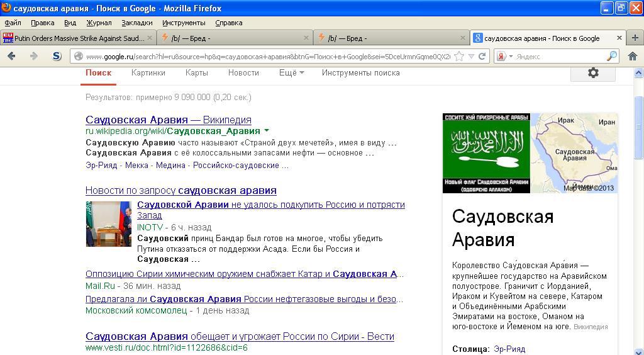
Task: Reload the page with the refresh icon
Action: coord(482,56)
